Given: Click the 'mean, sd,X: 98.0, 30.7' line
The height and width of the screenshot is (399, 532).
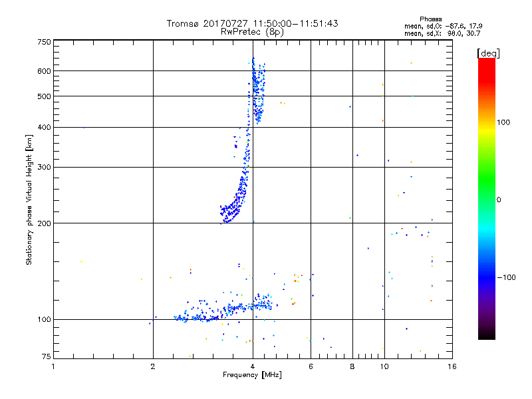Looking at the screenshot, I should point(442,33).
